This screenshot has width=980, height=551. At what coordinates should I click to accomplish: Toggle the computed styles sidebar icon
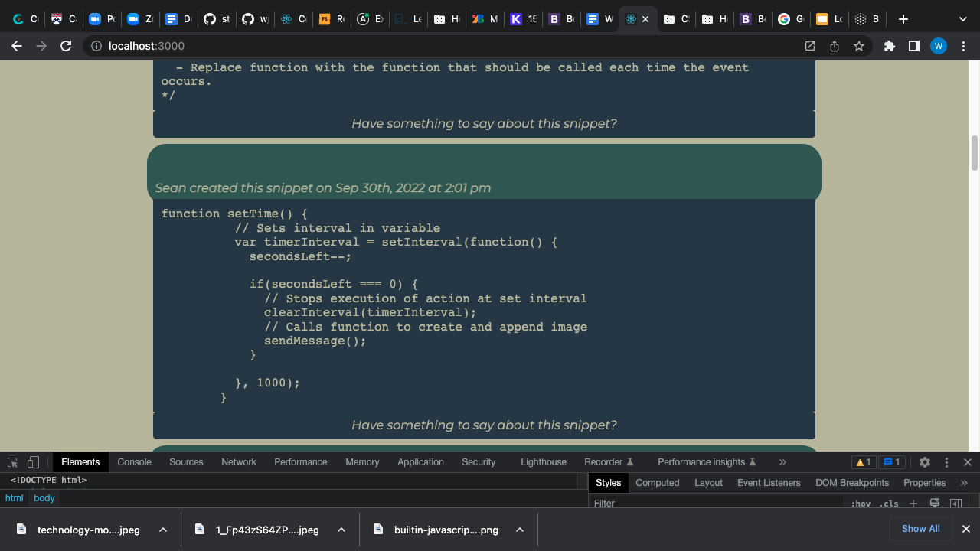(955, 503)
